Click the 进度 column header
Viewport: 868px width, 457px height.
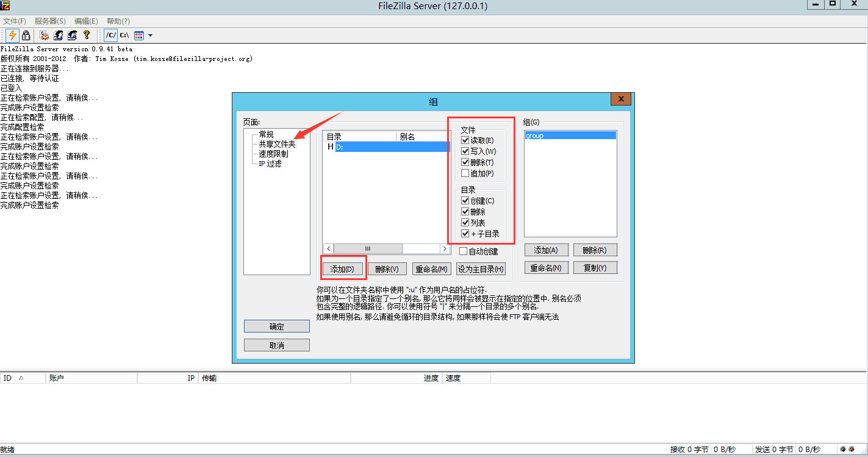point(396,378)
